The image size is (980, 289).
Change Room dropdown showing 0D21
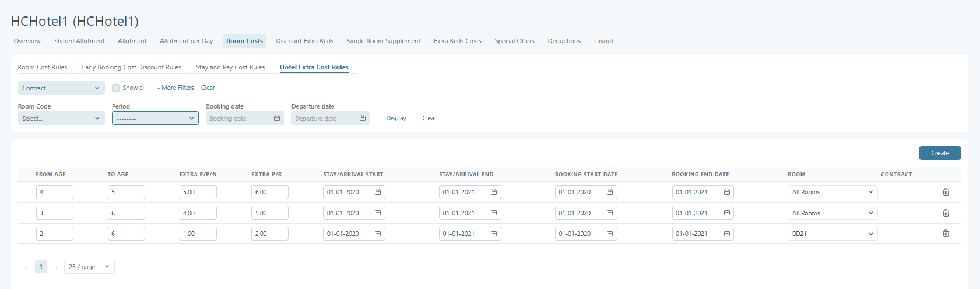click(832, 234)
